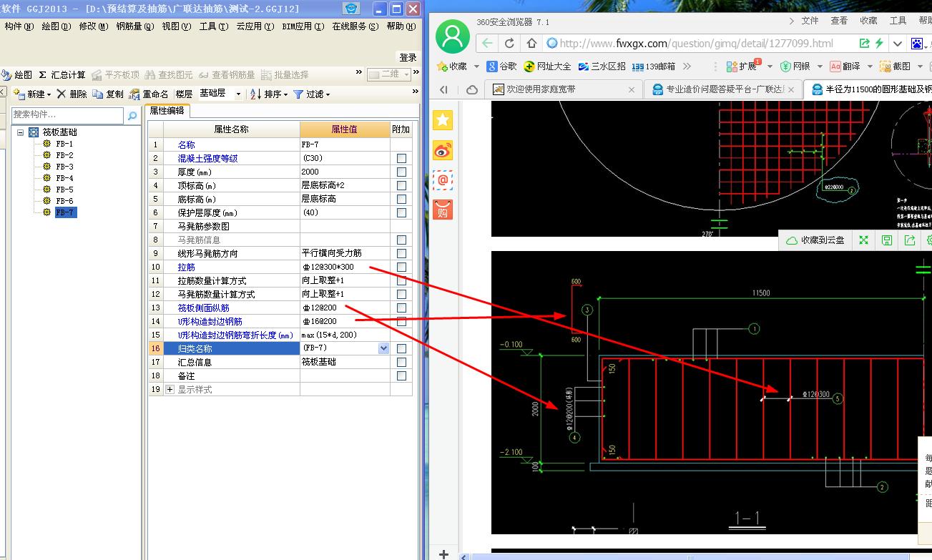Viewport: 932px width, 560px height.
Task: Open new browser tab with plus icon
Action: (x=443, y=554)
